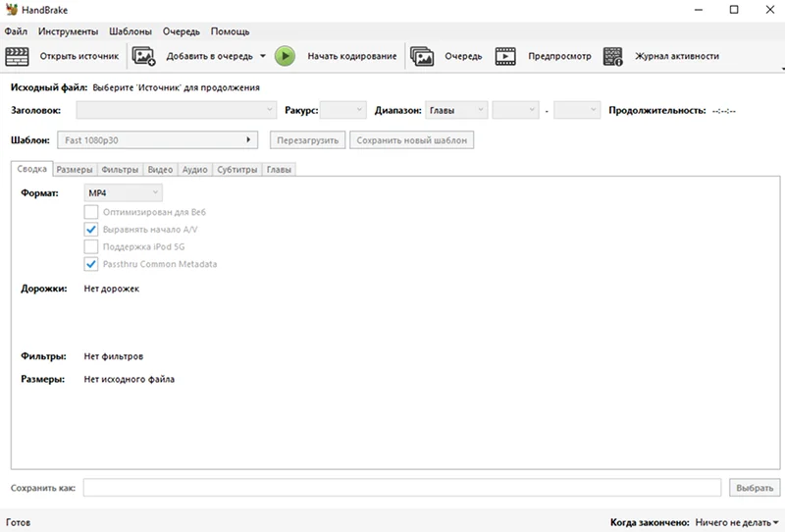
Task: Click 'Нет фильтров' text
Action: (114, 356)
